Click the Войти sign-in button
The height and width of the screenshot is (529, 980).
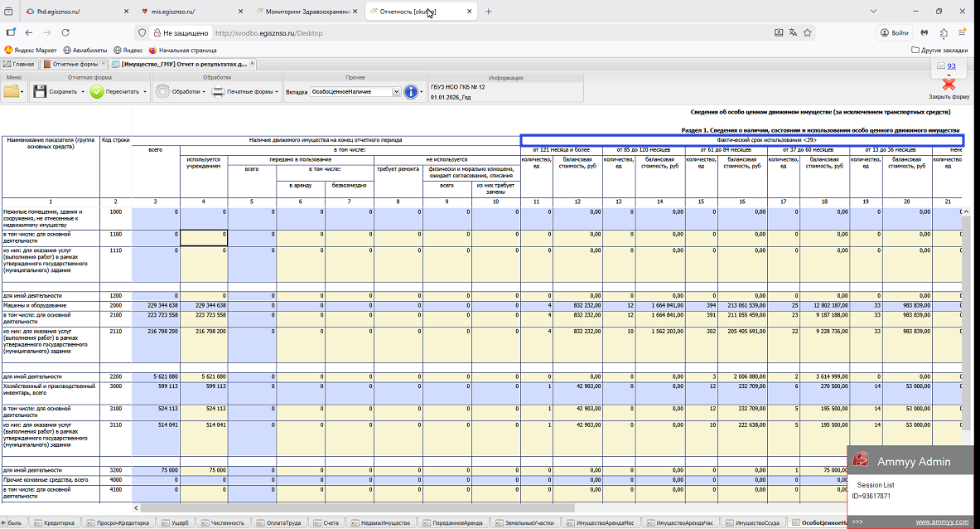pos(895,32)
